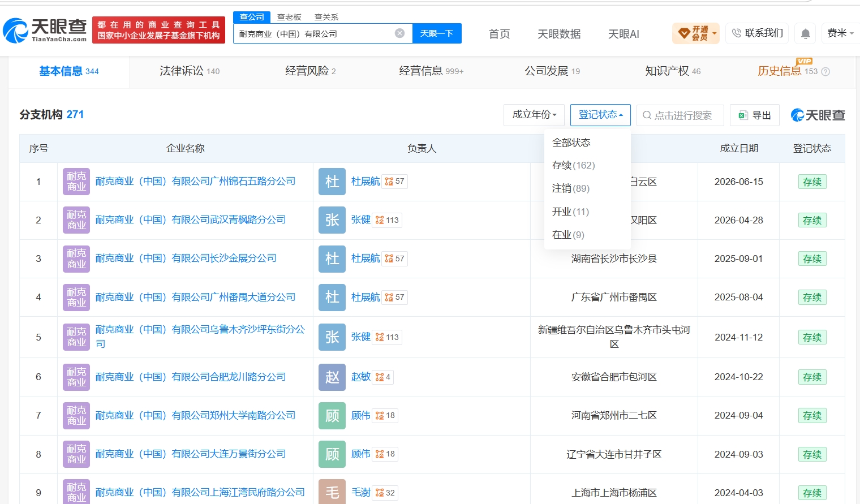Open the 耐克商业广州锦石五路分公司 link
Viewport: 860px width, 504px height.
195,182
